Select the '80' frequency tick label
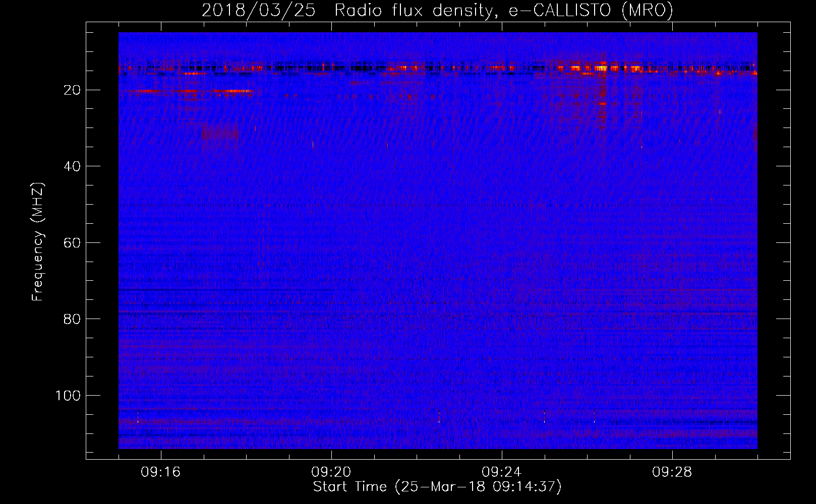Screen dimensions: 816x504 tap(73, 319)
